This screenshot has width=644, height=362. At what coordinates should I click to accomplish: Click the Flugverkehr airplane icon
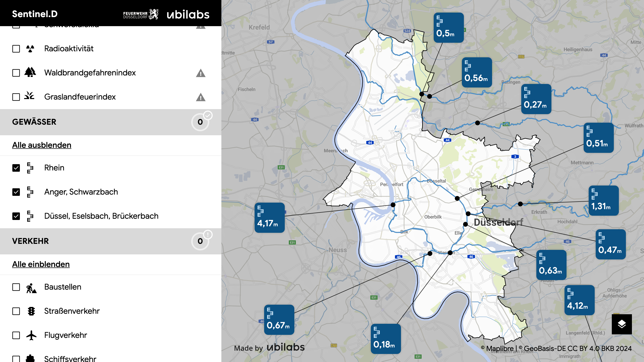(31, 335)
